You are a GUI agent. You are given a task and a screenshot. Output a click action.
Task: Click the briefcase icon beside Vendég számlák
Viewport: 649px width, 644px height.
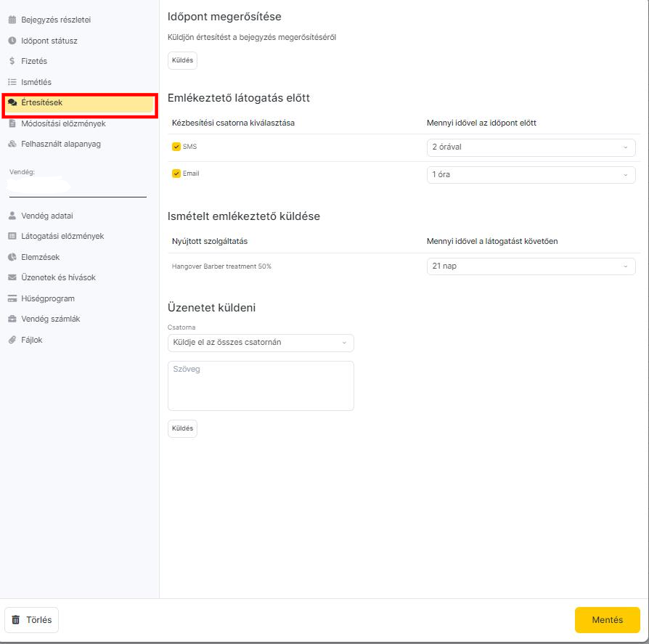point(12,319)
